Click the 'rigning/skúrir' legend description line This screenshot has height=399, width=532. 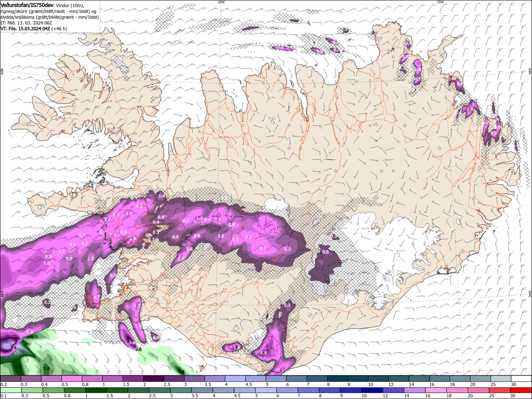pyautogui.click(x=48, y=11)
